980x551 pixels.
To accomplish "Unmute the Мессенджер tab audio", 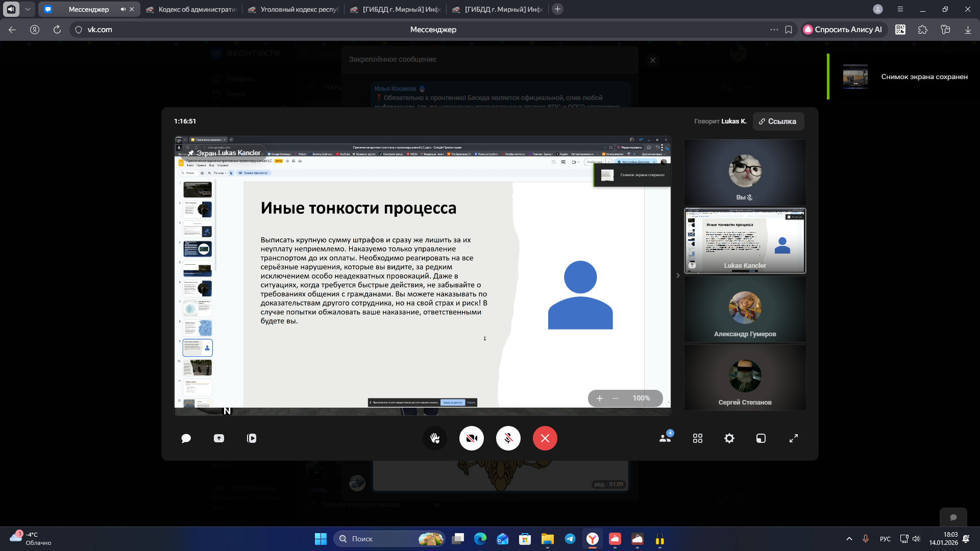I will (122, 9).
